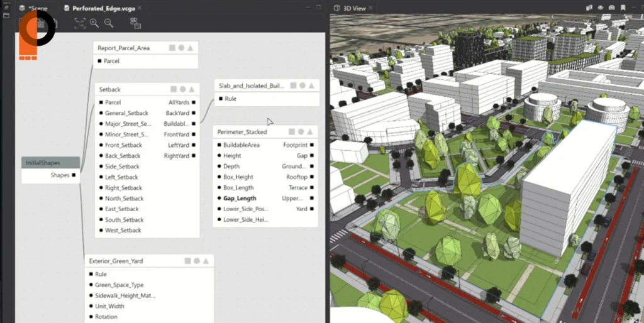Click the square toggle on Report_Parcel_Area node

(172, 48)
